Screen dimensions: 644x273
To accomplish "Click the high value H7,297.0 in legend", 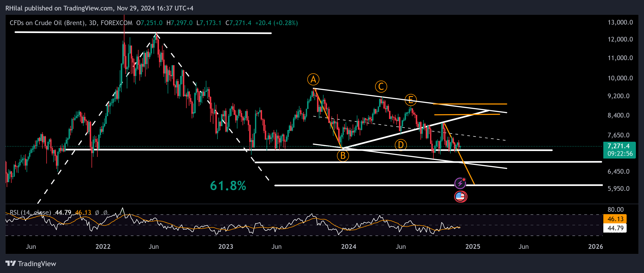I will 180,23.
